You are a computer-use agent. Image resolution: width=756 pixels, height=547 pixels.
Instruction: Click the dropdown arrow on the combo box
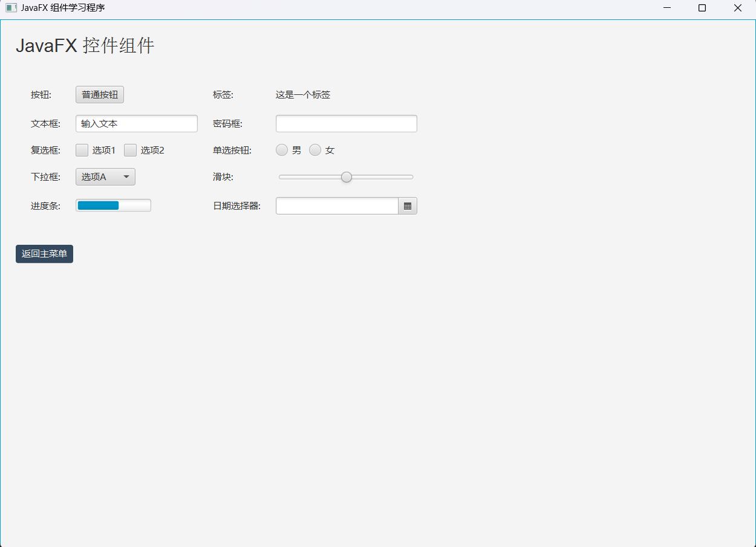[126, 176]
